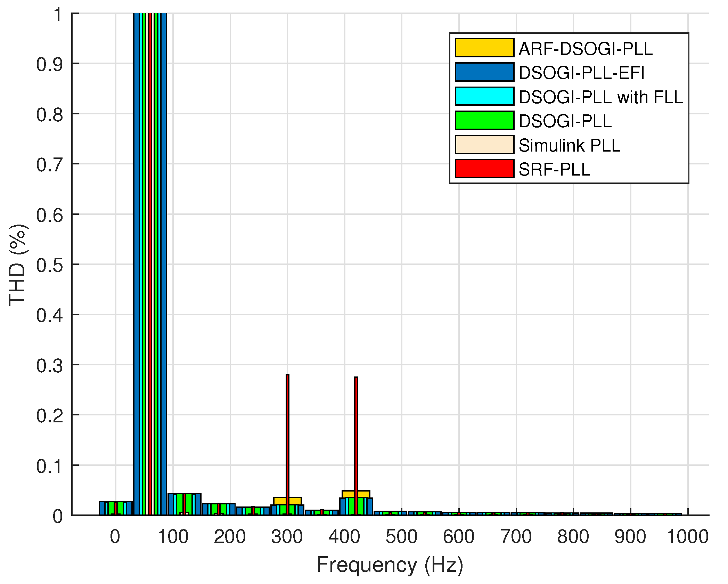Click the tall red bar near 420 Hz
This screenshot has width=728, height=584.
click(x=356, y=435)
